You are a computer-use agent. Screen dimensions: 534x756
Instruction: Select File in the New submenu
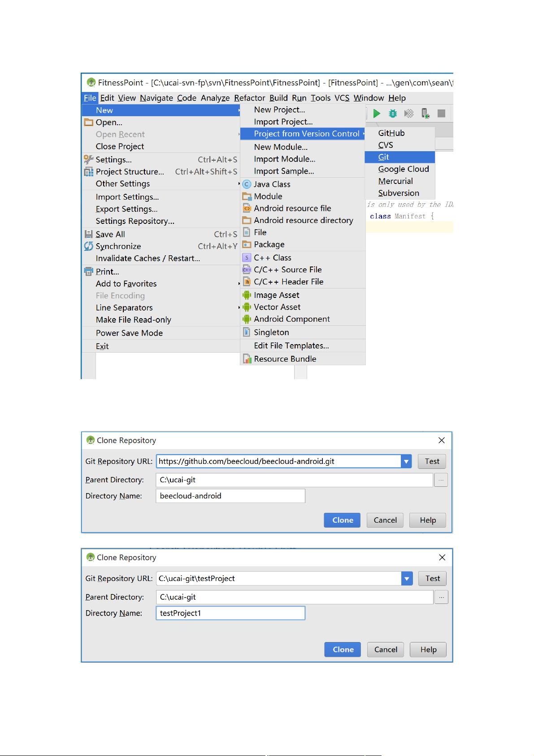click(x=303, y=232)
